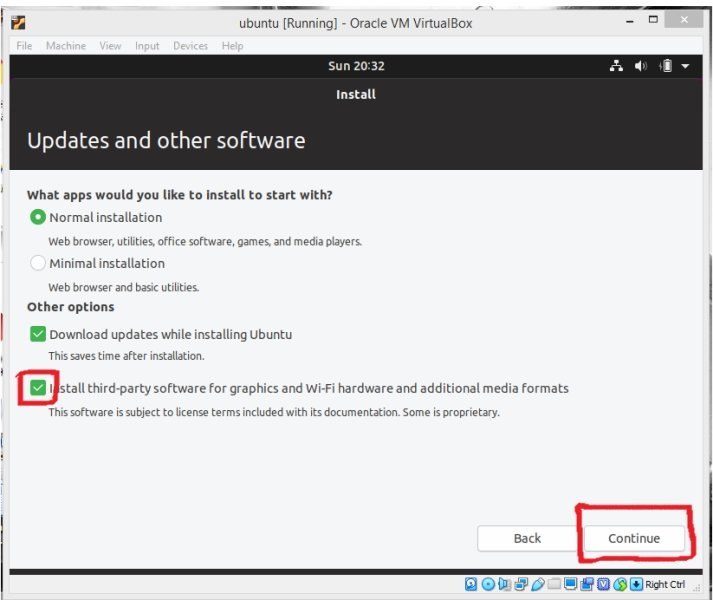Expand the Ubuntu system menu arrow
This screenshot has height=600, width=713.
(685, 66)
